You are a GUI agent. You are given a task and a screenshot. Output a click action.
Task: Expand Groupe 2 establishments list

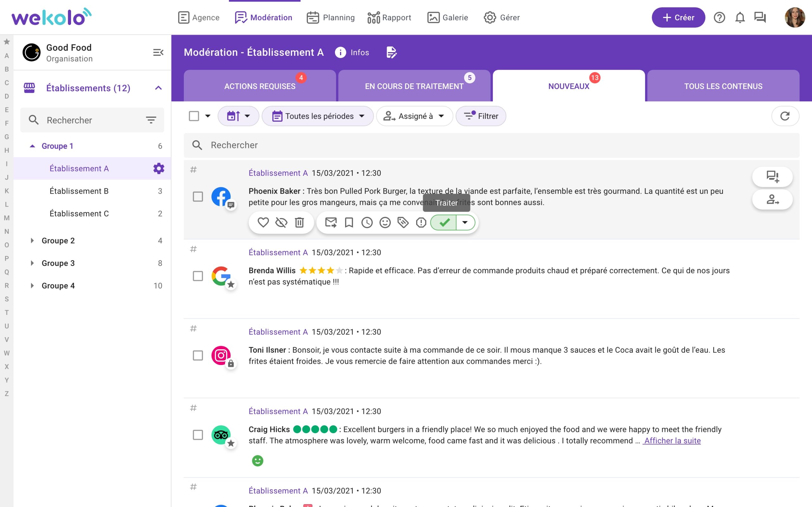click(32, 240)
